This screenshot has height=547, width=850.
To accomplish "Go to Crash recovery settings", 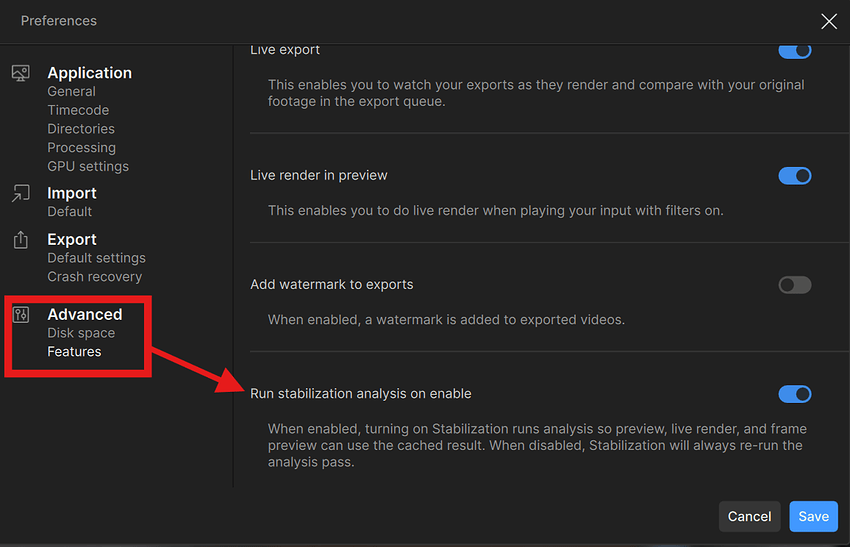I will click(94, 276).
